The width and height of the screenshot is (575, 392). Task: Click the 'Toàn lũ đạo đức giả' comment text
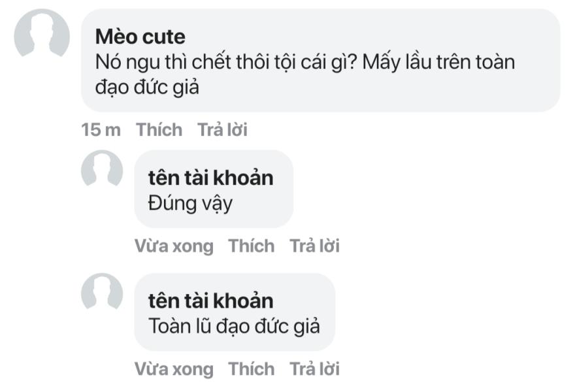click(x=234, y=325)
